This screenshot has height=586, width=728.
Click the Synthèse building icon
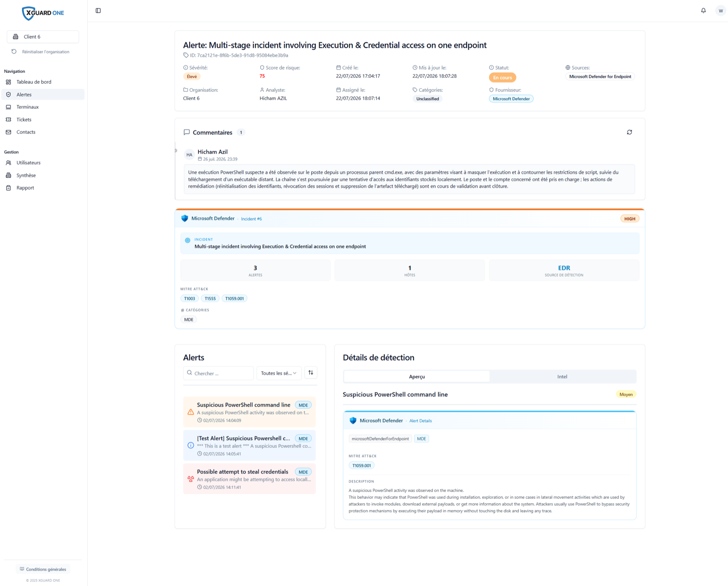tap(9, 176)
